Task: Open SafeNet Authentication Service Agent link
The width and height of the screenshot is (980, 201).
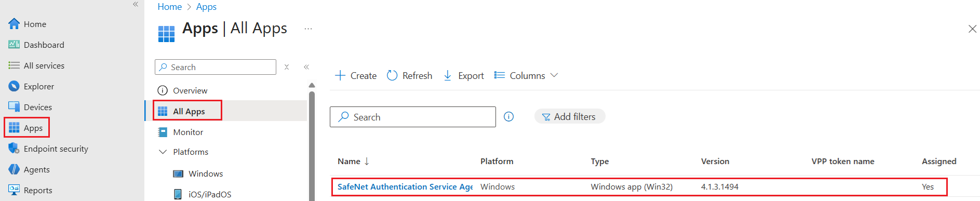Action: tap(405, 186)
